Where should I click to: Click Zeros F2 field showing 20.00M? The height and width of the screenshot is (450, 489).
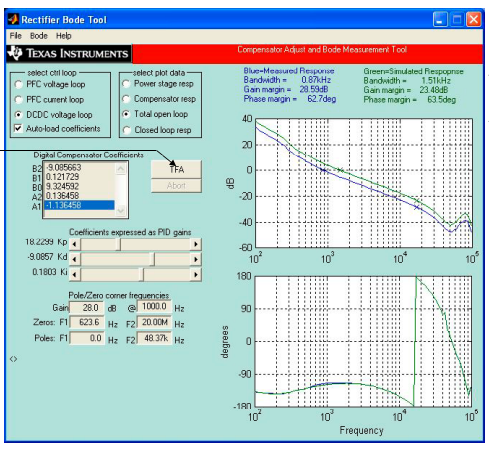pos(154,322)
